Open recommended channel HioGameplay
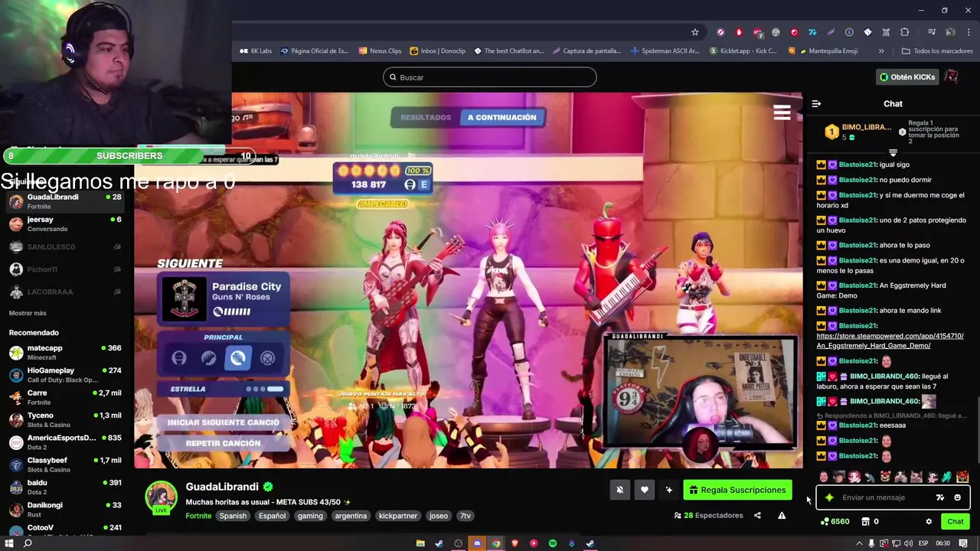Image resolution: width=980 pixels, height=551 pixels. 67,375
